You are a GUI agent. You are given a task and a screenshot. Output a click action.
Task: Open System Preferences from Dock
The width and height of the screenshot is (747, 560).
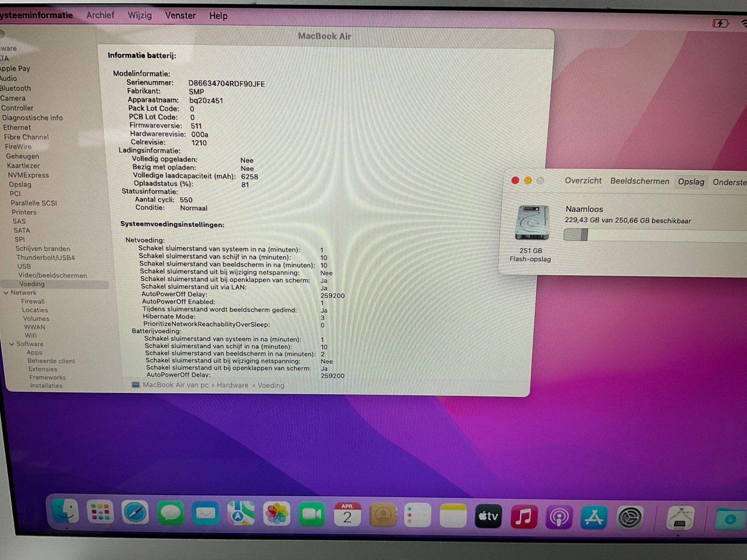630,518
